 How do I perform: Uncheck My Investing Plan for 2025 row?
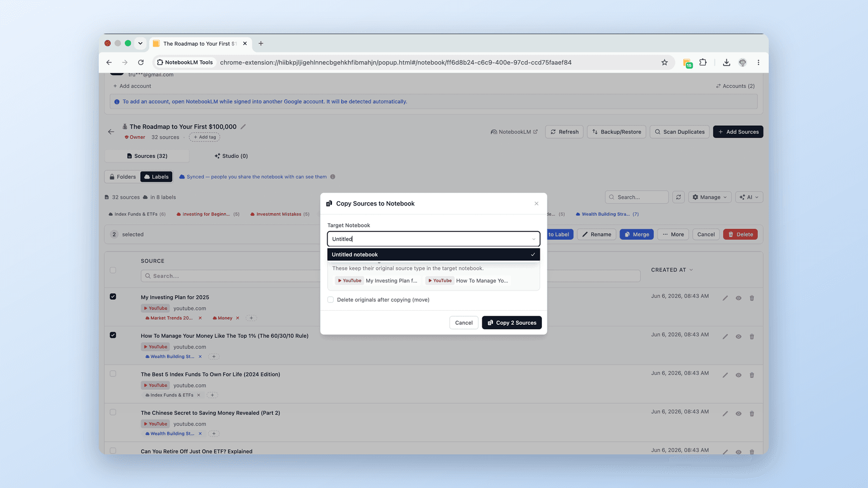tap(113, 297)
